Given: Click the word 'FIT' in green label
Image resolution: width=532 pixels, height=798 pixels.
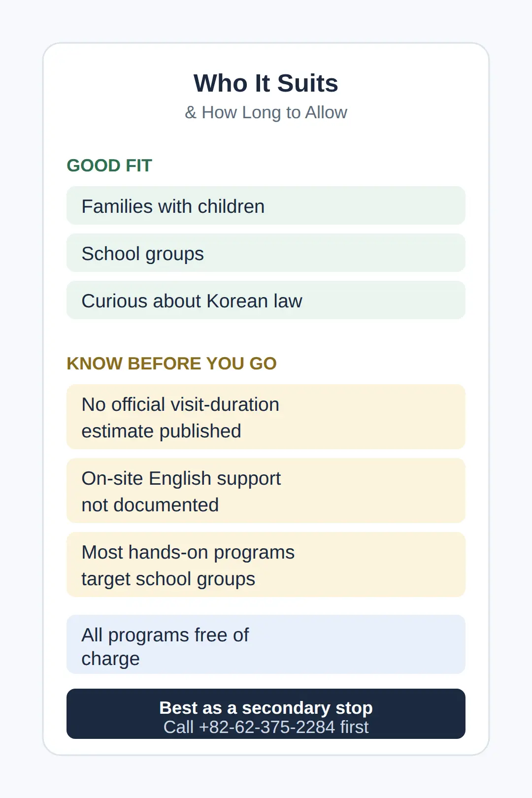Looking at the screenshot, I should click(139, 166).
